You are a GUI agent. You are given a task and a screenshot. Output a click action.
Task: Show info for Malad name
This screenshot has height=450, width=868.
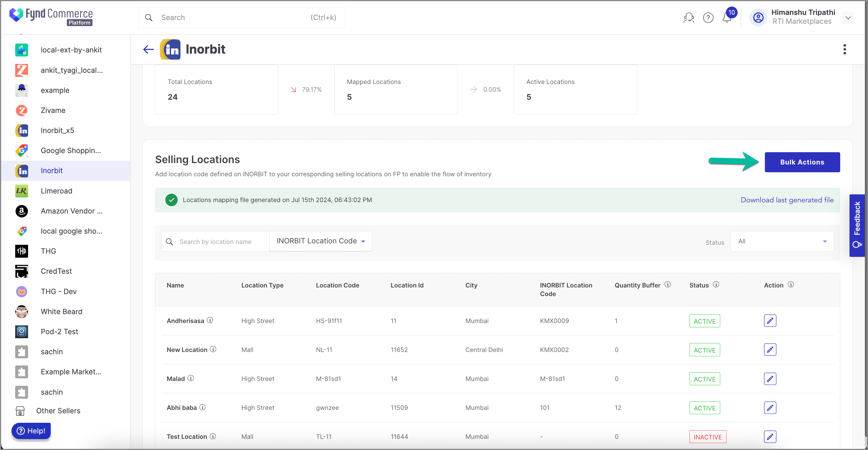coord(191,378)
